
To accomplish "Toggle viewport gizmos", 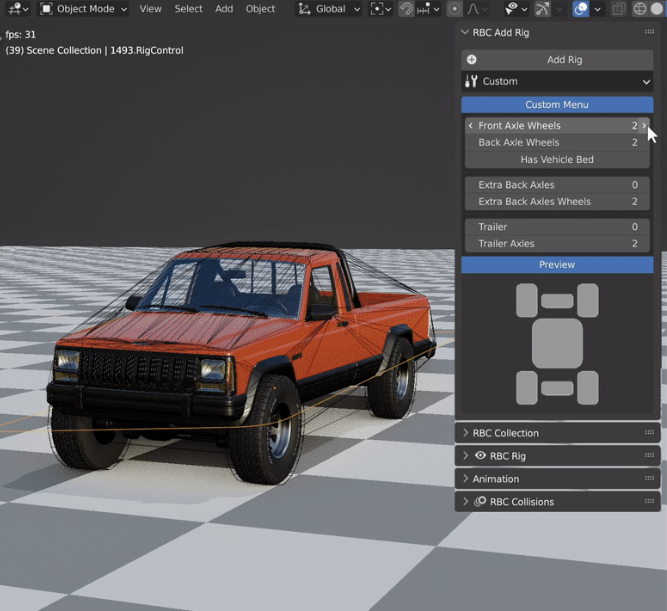I will [x=542, y=9].
